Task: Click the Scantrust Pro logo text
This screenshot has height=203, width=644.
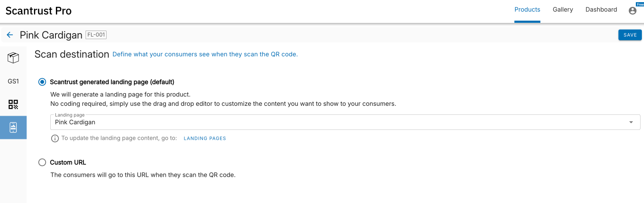Action: tap(39, 11)
